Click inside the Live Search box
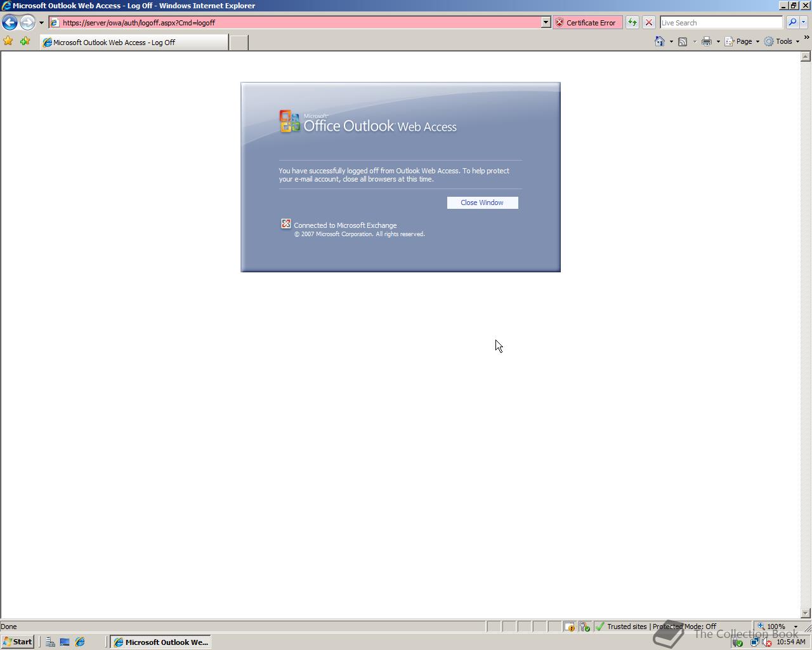 [721, 22]
